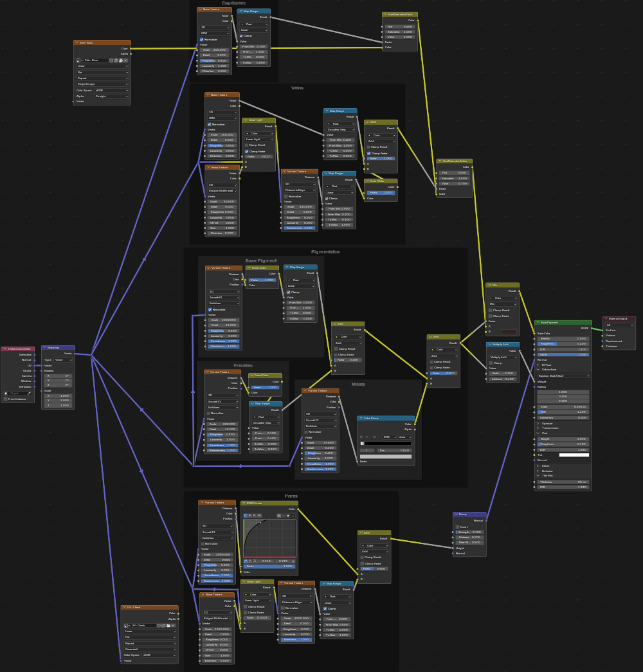Disable Clamp Factor in Veins Linear Light
The image size is (643, 672).
pos(246,151)
